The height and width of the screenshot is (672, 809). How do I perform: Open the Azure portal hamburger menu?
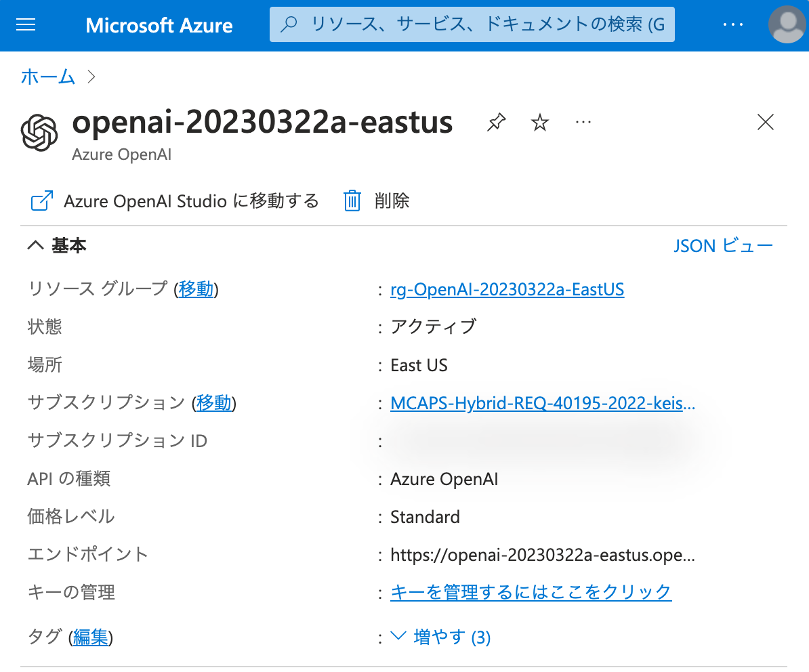[x=25, y=25]
